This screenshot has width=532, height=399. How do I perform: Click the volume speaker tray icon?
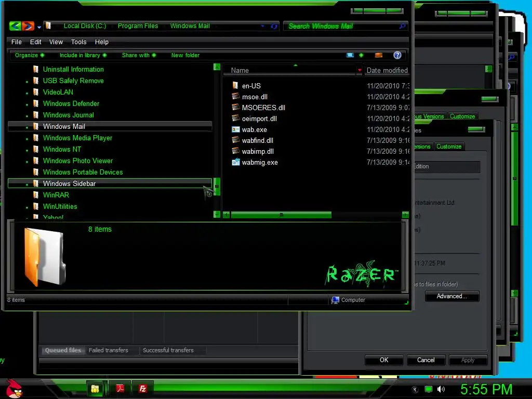tap(441, 389)
